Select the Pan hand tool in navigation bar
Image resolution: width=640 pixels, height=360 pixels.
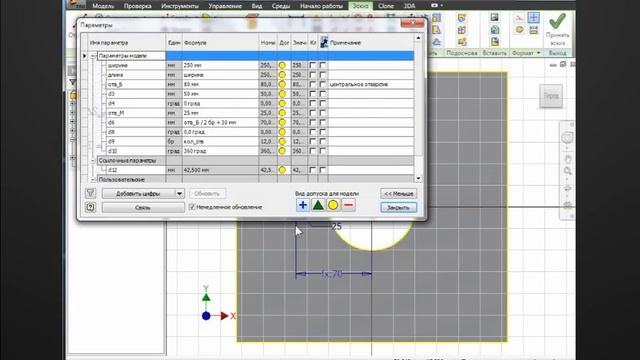pos(567,159)
